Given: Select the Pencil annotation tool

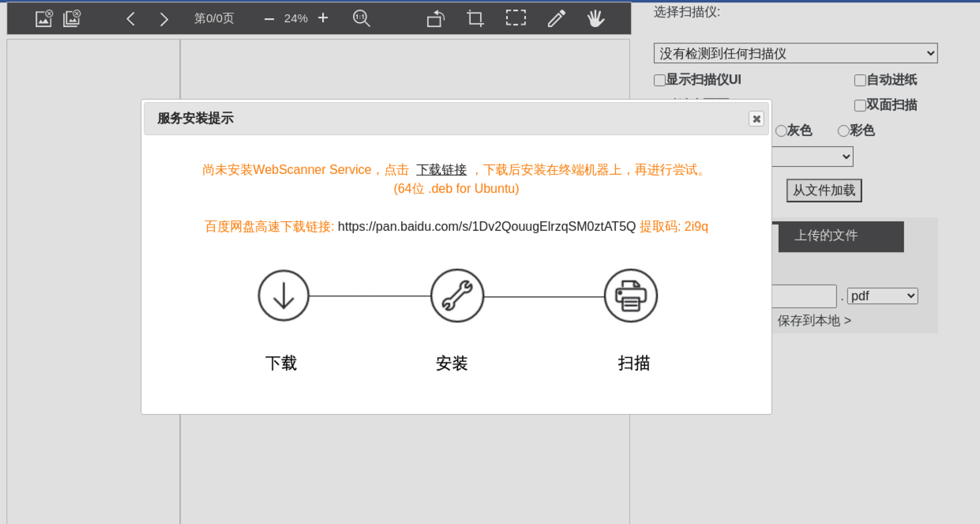Looking at the screenshot, I should pos(556,17).
